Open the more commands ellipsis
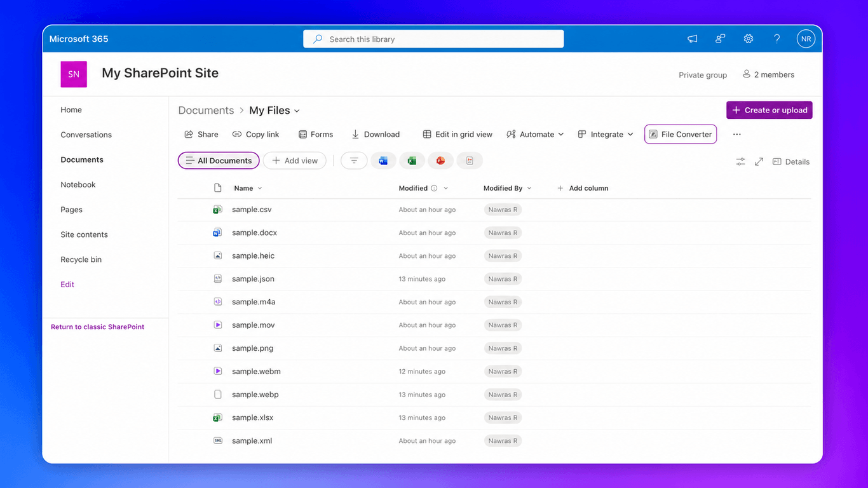868x488 pixels. point(737,134)
